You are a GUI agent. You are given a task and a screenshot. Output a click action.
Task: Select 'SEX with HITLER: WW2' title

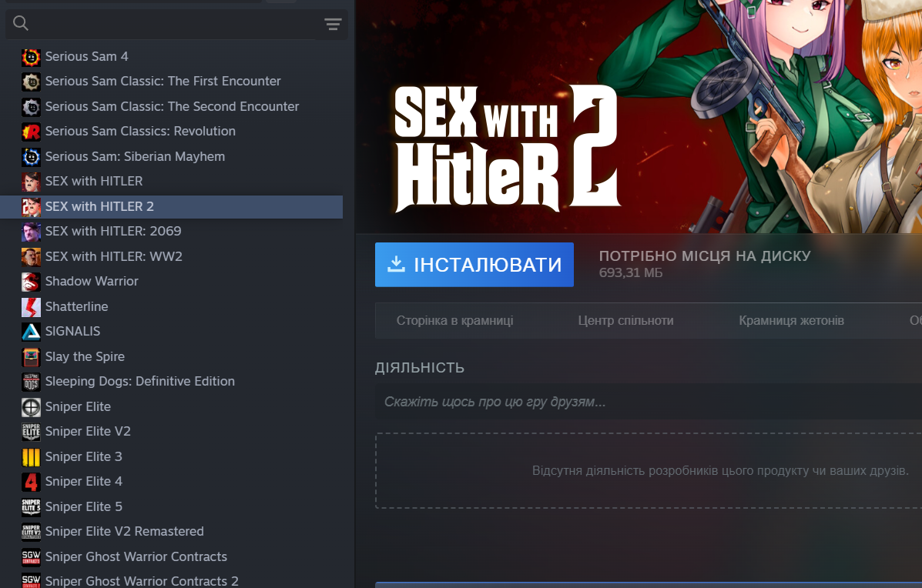pyautogui.click(x=114, y=256)
